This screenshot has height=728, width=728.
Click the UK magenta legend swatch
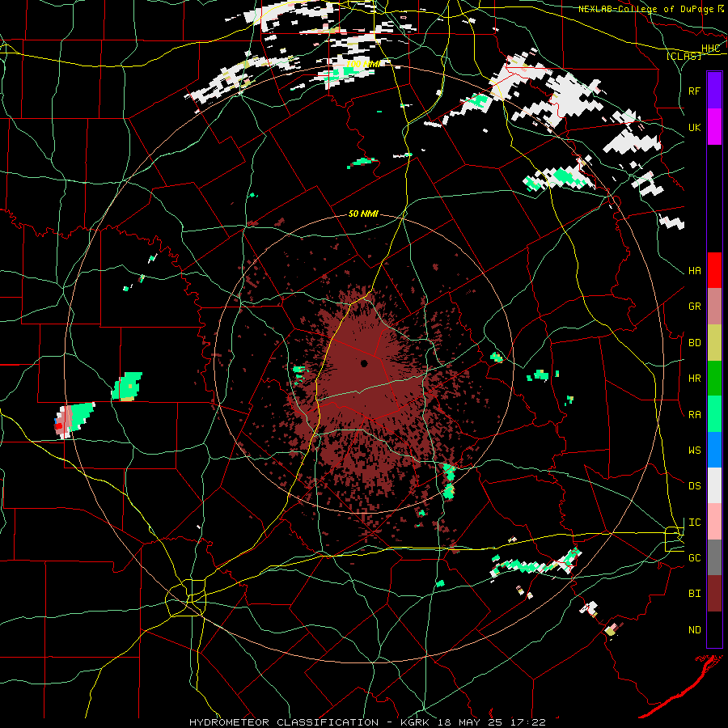pyautogui.click(x=714, y=127)
